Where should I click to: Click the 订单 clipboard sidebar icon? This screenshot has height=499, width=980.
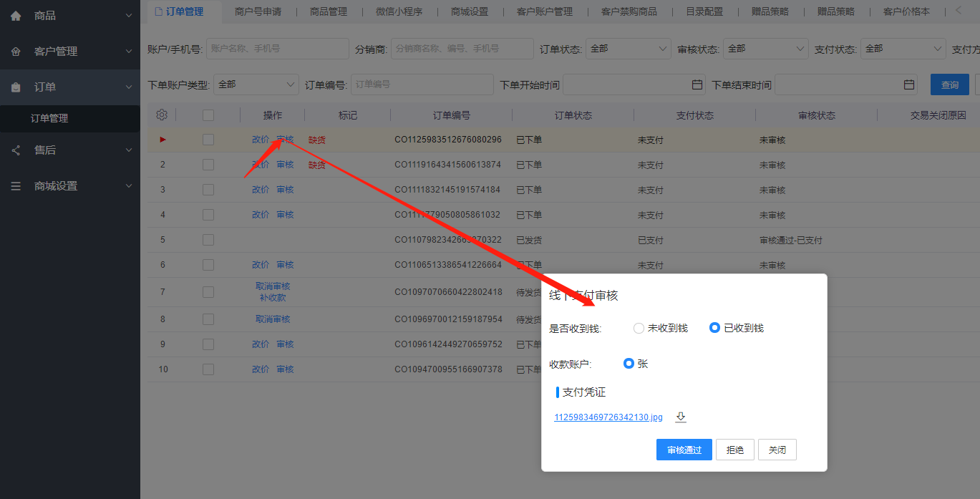point(16,87)
